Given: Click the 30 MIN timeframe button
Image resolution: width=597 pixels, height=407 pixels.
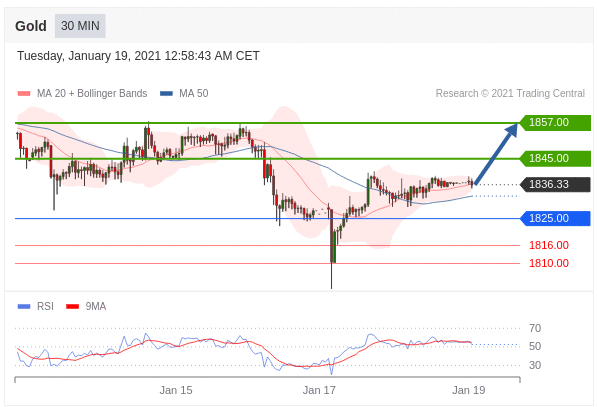Looking at the screenshot, I should 80,26.
